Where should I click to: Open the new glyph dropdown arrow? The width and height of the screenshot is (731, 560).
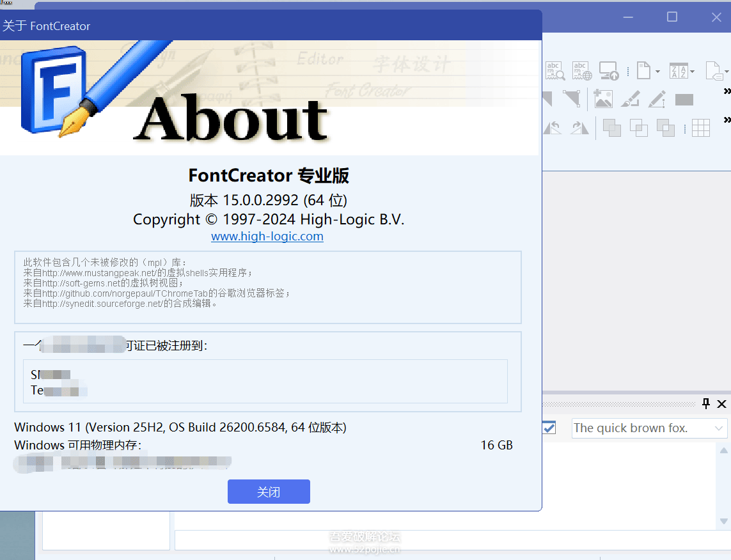[658, 71]
